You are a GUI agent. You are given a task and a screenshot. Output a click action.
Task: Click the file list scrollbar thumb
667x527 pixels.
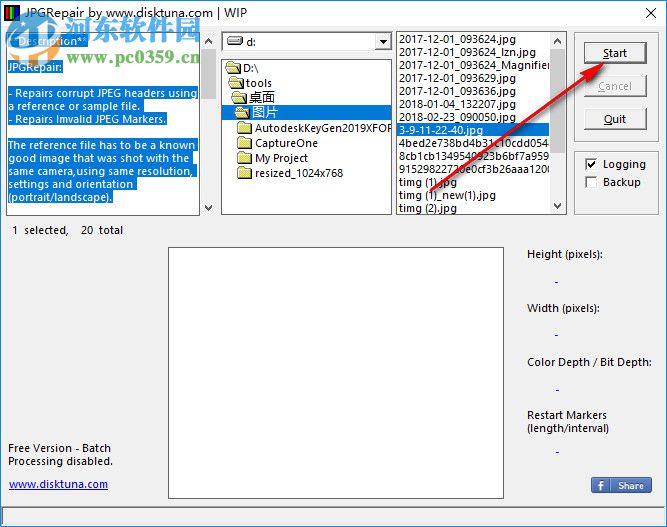tap(557, 101)
